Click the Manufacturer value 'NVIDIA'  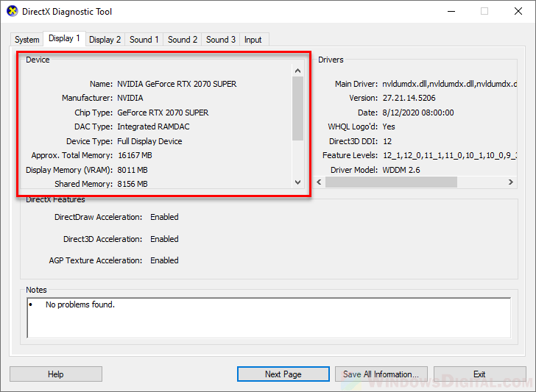point(130,98)
